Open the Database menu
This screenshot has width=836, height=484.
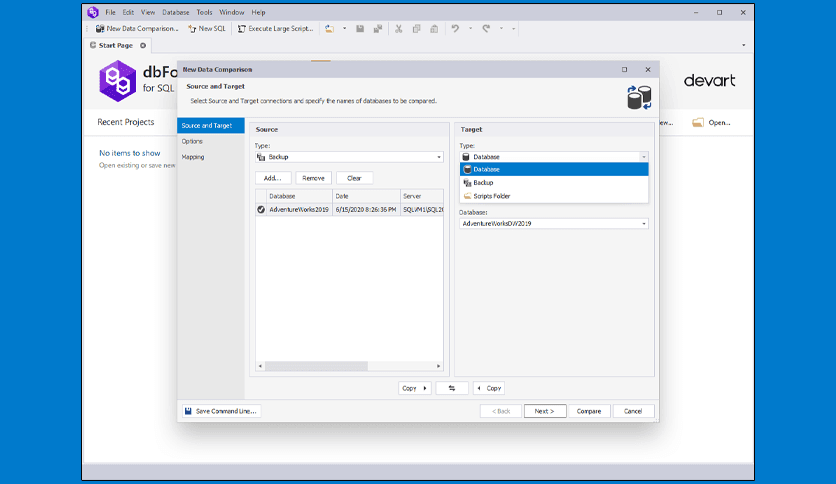pyautogui.click(x=175, y=12)
